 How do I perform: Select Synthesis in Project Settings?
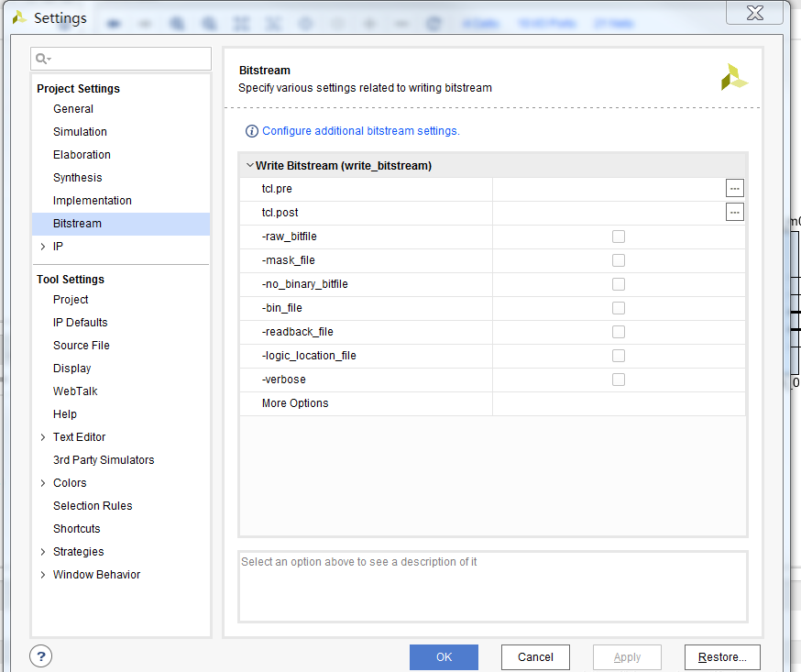(x=78, y=178)
